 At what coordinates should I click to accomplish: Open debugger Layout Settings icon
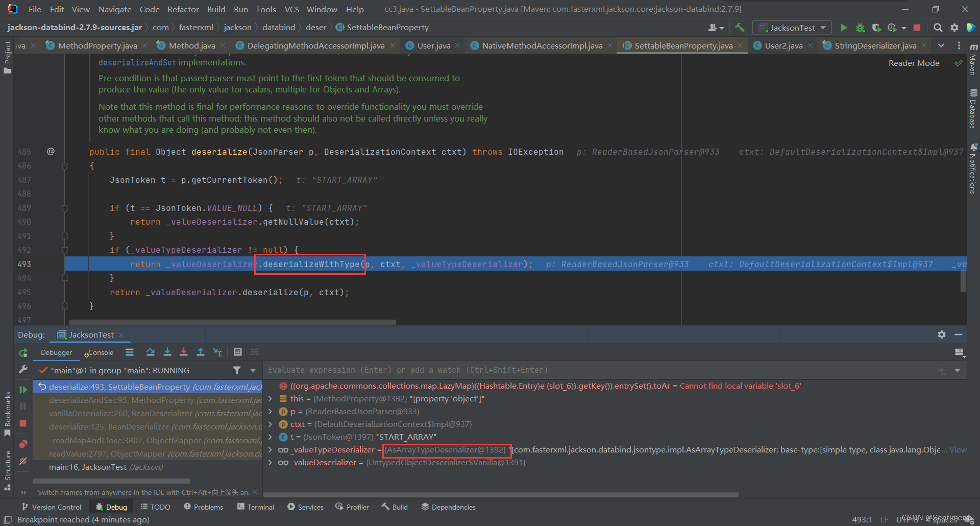[959, 352]
